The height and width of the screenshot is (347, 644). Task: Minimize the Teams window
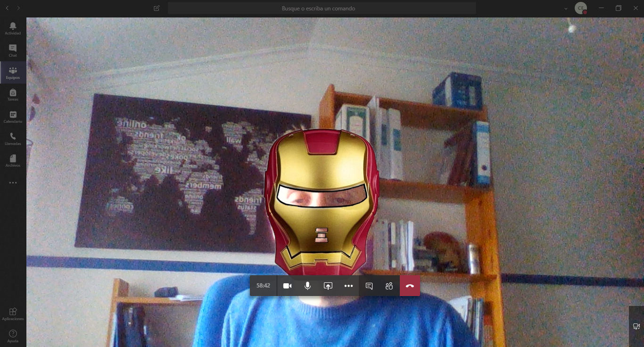tap(601, 8)
